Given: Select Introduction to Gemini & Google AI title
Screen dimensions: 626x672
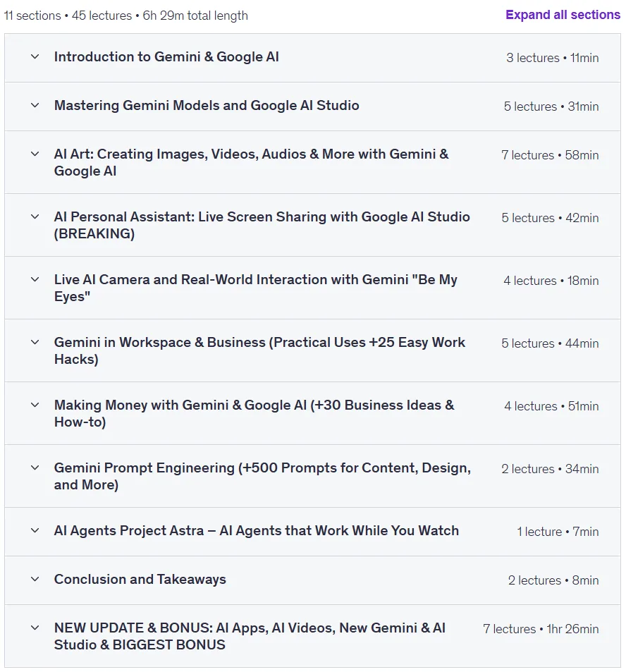Looking at the screenshot, I should (166, 57).
